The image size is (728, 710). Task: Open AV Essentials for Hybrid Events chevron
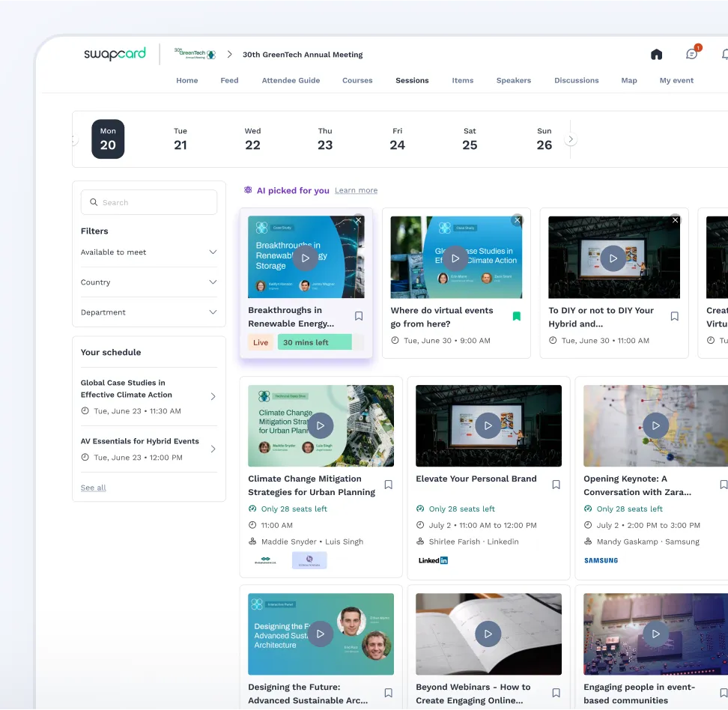click(x=213, y=449)
